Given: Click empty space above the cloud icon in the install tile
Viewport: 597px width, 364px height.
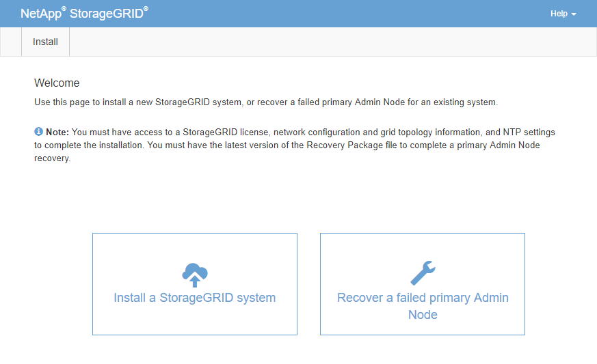Looking at the screenshot, I should pos(195,247).
